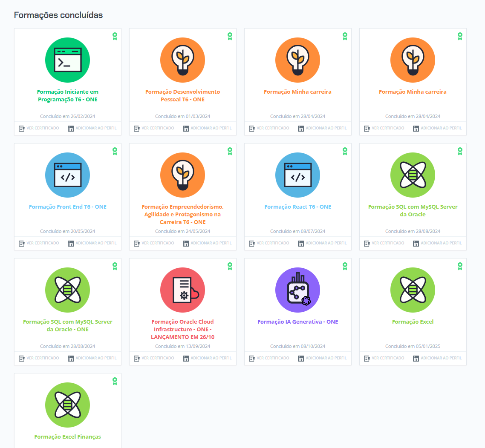Viewport: 485px width, 448px height.
Task: Click 'Concluído em 20/05/2024' text
Action: (x=68, y=231)
